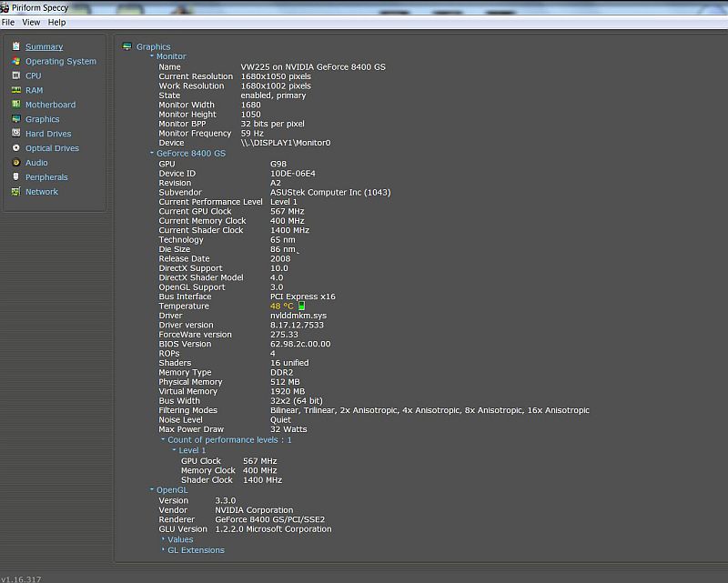
Task: Click the Bus Width 32x2 (64 bit) value
Action: pyautogui.click(x=297, y=400)
